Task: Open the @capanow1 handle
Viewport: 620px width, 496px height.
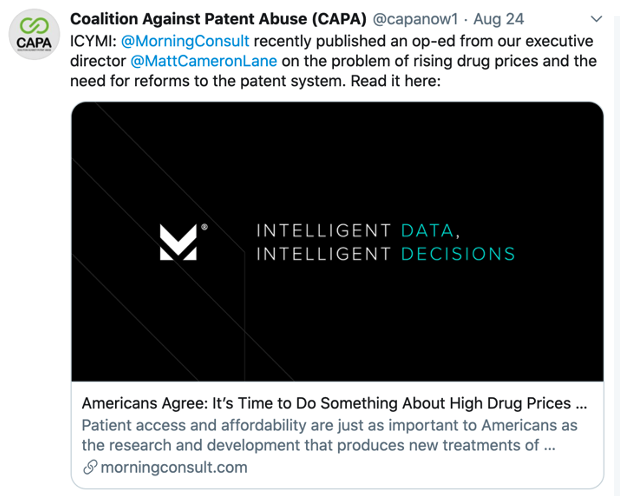Action: tap(415, 19)
